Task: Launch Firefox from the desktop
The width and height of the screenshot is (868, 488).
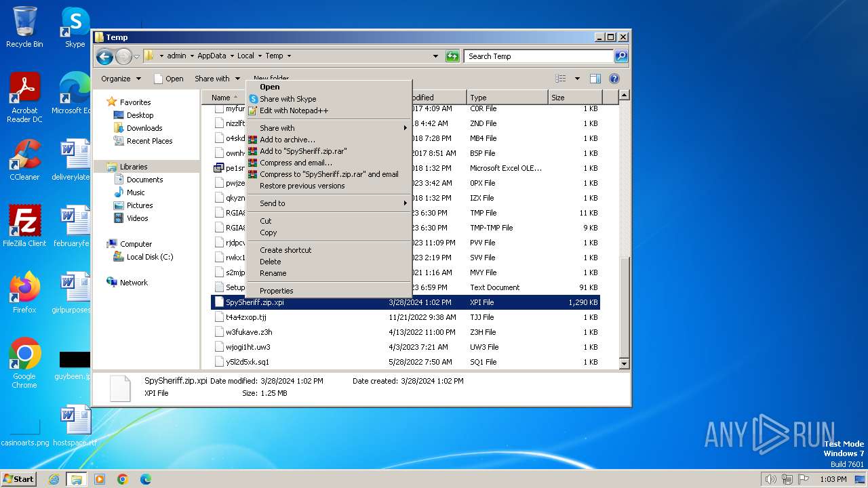Action: click(24, 293)
